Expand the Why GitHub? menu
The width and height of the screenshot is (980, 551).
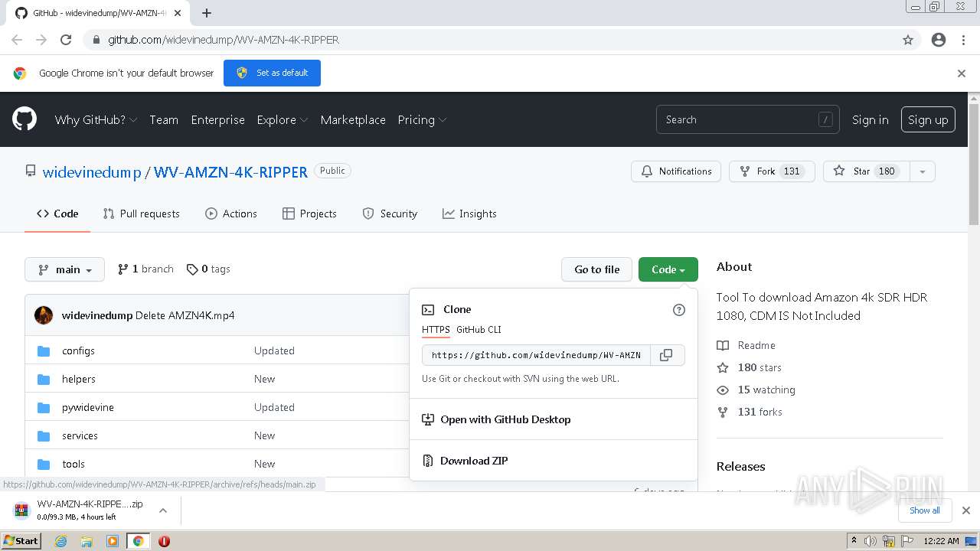(x=96, y=120)
